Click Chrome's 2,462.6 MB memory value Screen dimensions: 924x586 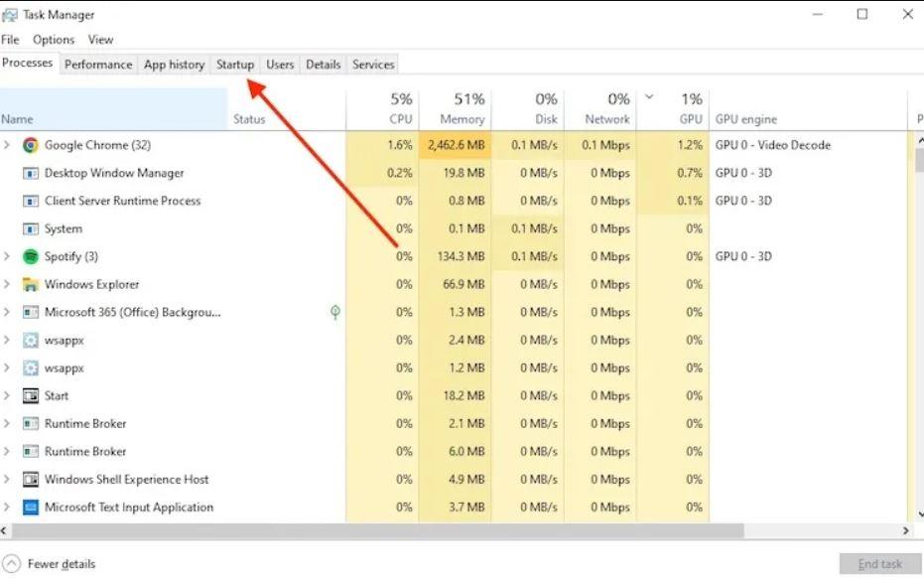455,145
